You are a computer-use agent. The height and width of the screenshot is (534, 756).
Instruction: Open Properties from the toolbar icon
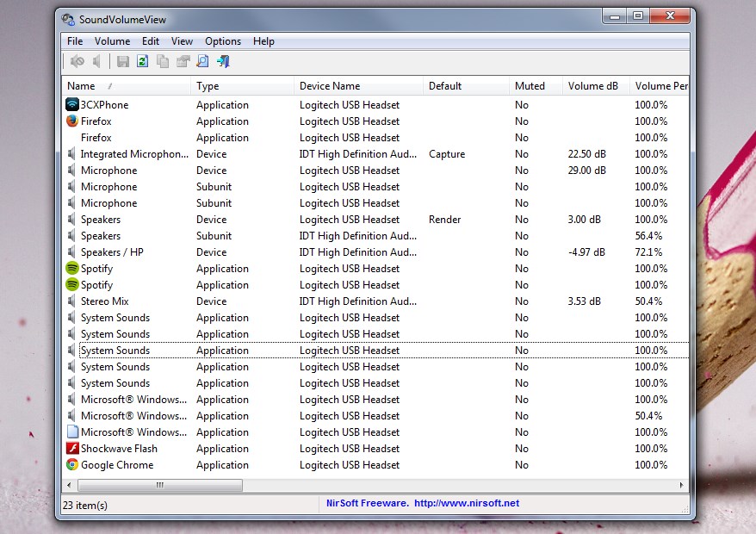click(x=183, y=61)
